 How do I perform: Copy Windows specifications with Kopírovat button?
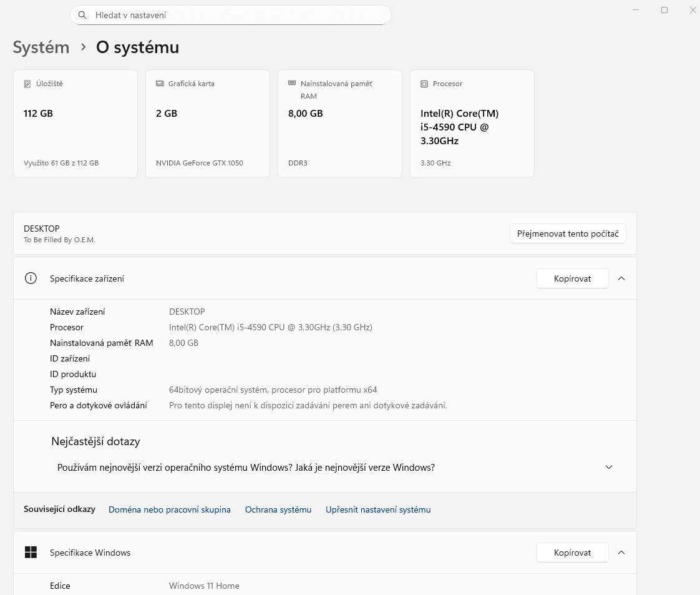click(x=572, y=553)
